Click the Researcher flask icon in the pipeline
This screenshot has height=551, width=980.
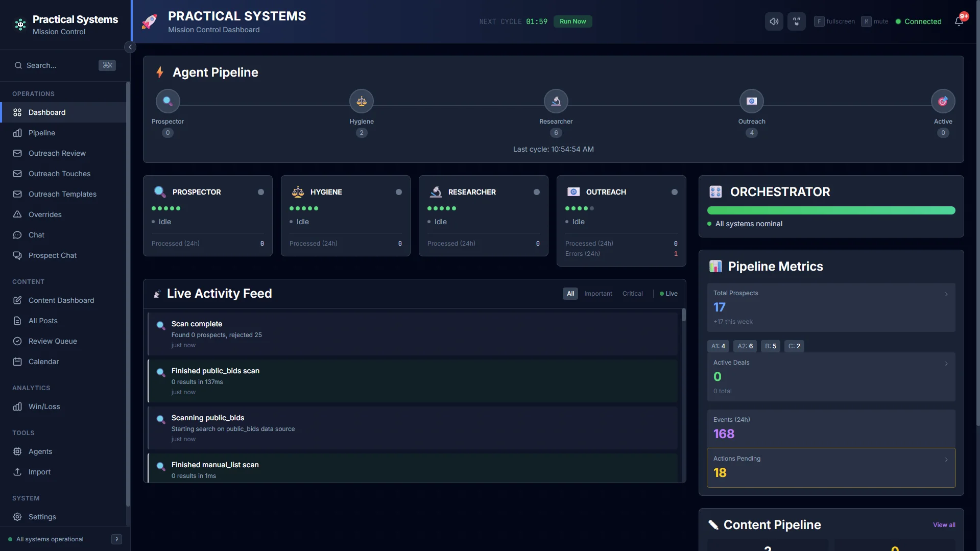[556, 101]
